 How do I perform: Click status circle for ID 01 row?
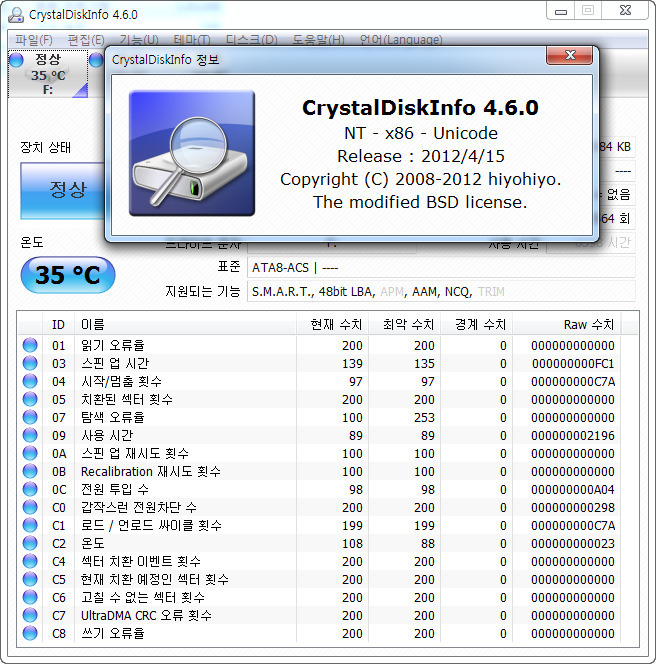(x=30, y=345)
